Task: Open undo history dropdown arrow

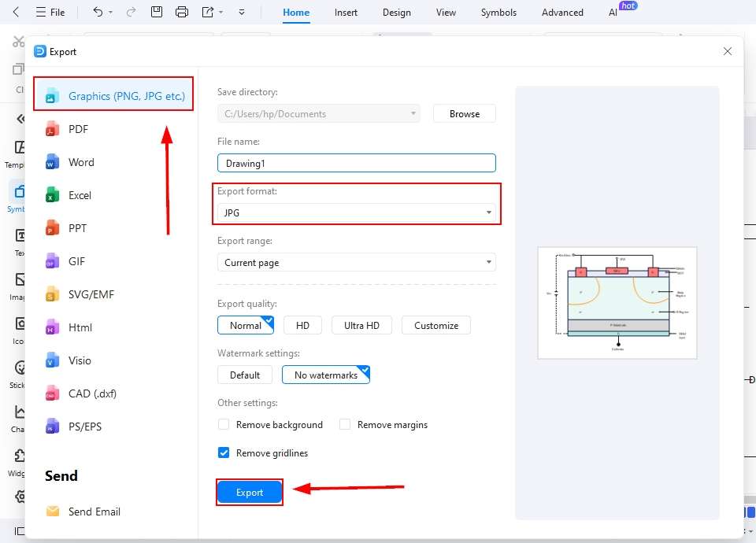Action: click(110, 12)
